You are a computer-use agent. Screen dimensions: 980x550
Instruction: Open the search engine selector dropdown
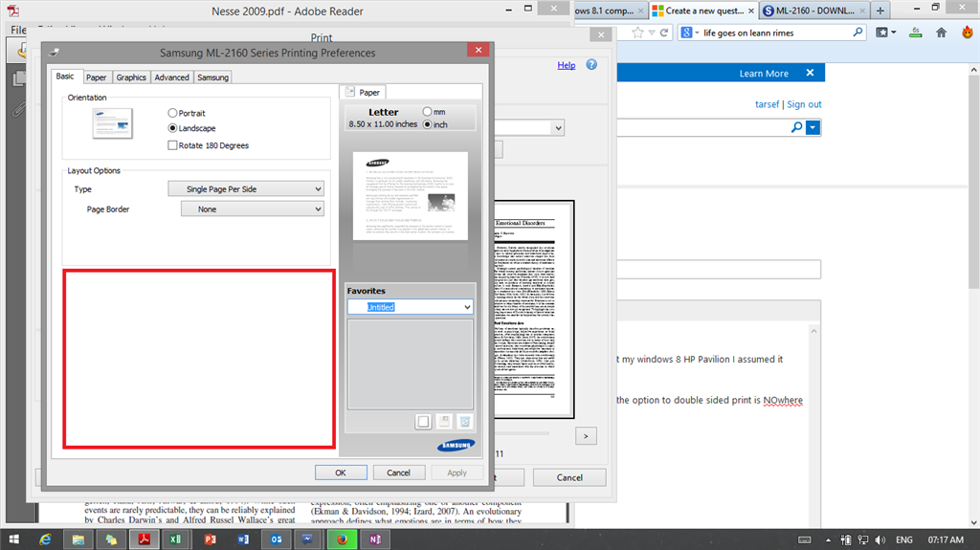coord(689,33)
